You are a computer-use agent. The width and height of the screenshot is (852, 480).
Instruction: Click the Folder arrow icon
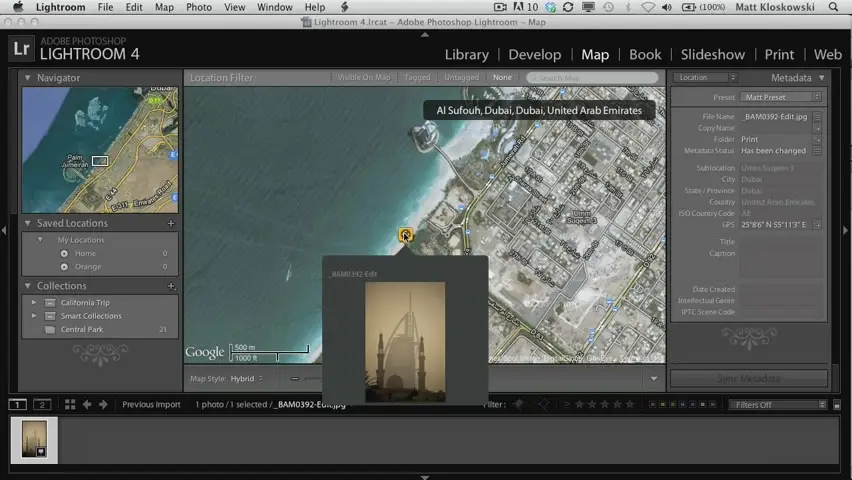[817, 139]
